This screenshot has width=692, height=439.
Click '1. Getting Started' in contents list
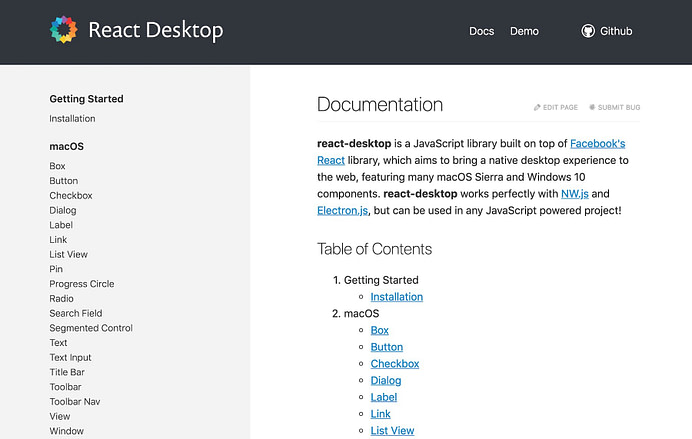click(x=375, y=280)
